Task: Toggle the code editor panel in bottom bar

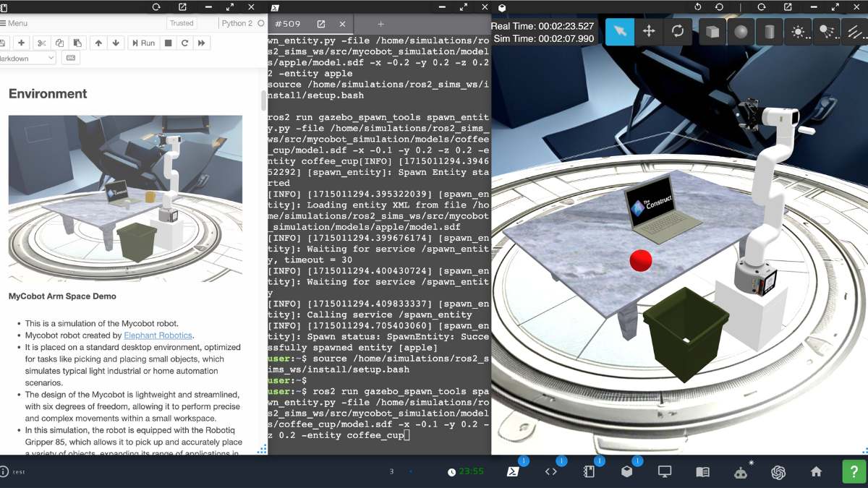Action: 550,471
